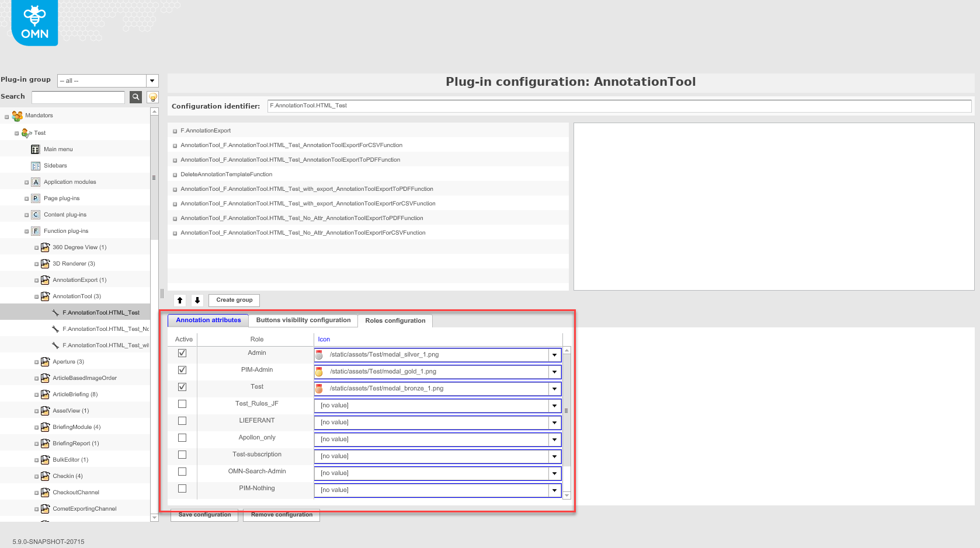Switch to the Roles configuration tab

pyautogui.click(x=395, y=320)
